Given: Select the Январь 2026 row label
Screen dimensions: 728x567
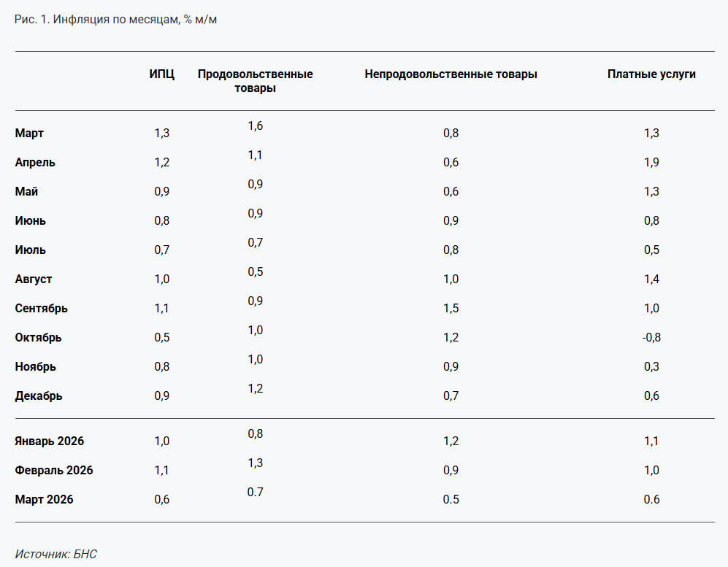Looking at the screenshot, I should 50,441.
